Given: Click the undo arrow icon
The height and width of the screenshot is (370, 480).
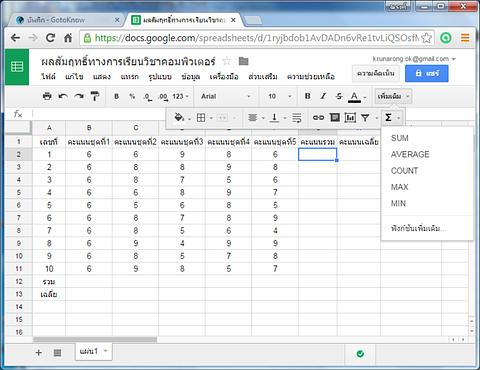Looking at the screenshot, I should click(x=63, y=96).
